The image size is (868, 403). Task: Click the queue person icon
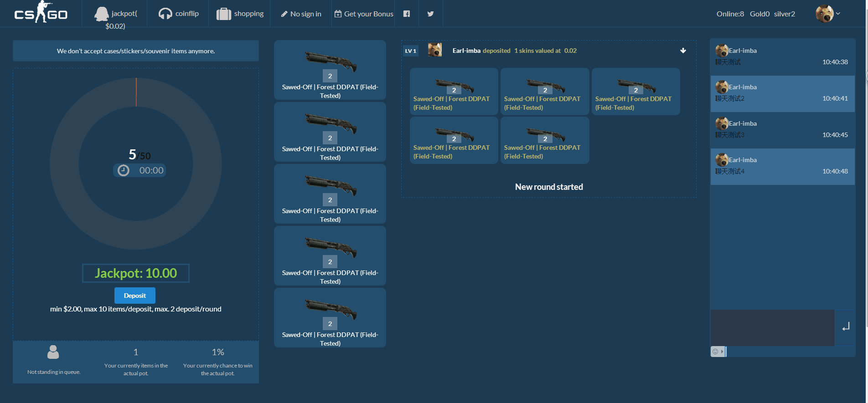point(53,352)
